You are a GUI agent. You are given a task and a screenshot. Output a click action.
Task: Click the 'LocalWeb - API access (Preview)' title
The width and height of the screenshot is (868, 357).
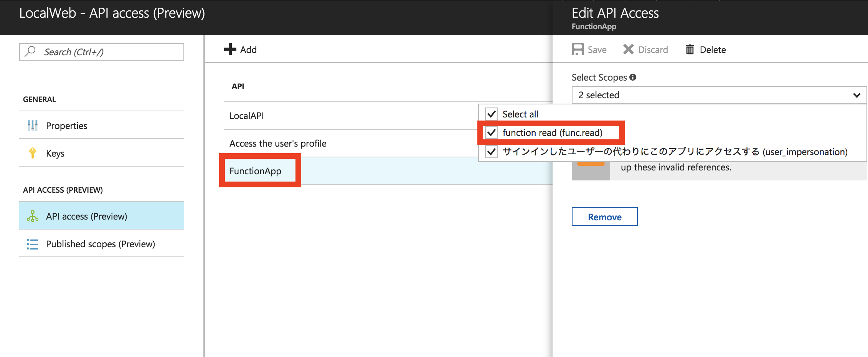(112, 13)
